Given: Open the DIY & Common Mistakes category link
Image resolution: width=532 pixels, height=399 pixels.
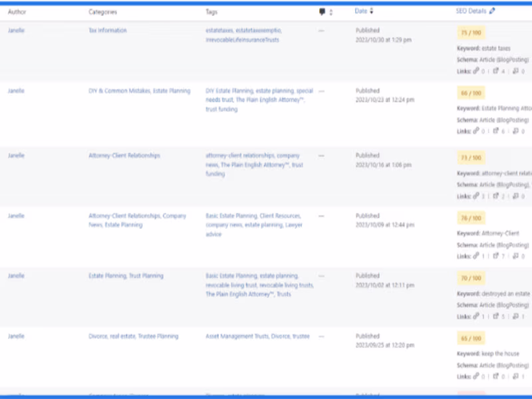Looking at the screenshot, I should click(120, 90).
